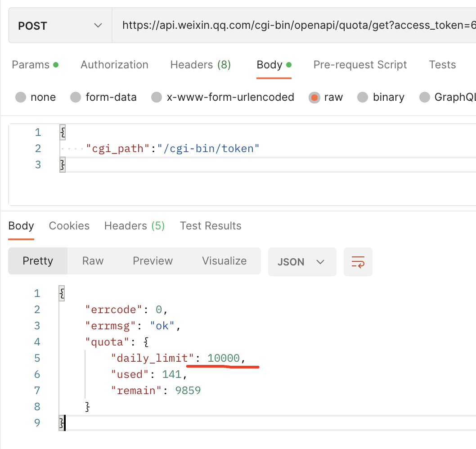Viewport: 476px width, 449px height.
Task: Open the POST method dropdown
Action: [x=60, y=26]
